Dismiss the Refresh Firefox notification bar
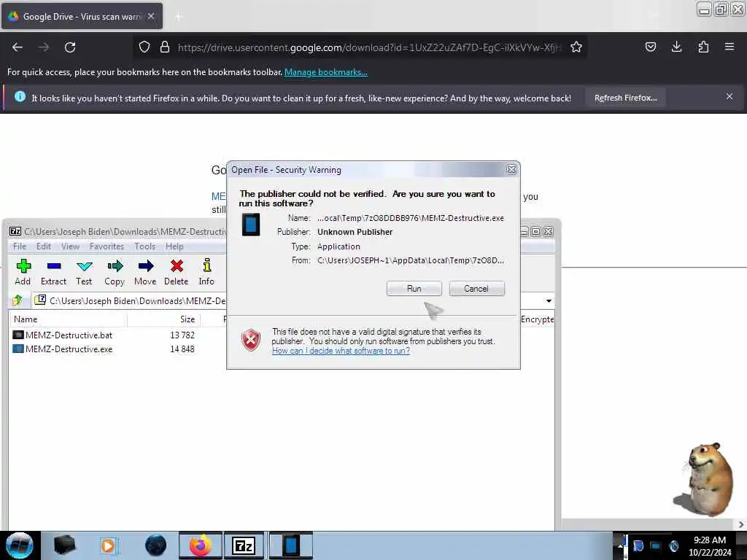The height and width of the screenshot is (560, 747). 729,97
